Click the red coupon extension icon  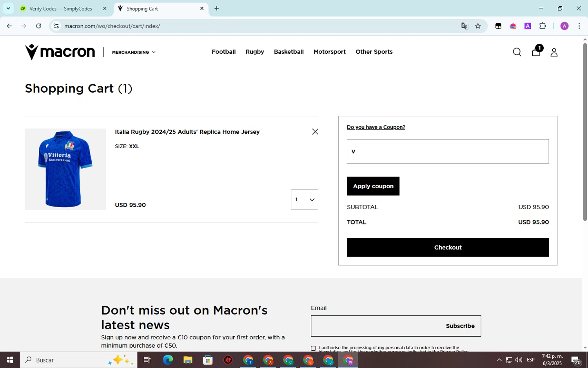[x=513, y=26]
